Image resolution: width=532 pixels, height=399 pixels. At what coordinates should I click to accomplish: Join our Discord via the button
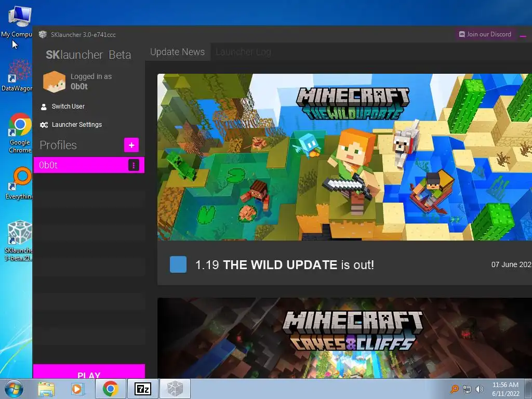(x=485, y=34)
